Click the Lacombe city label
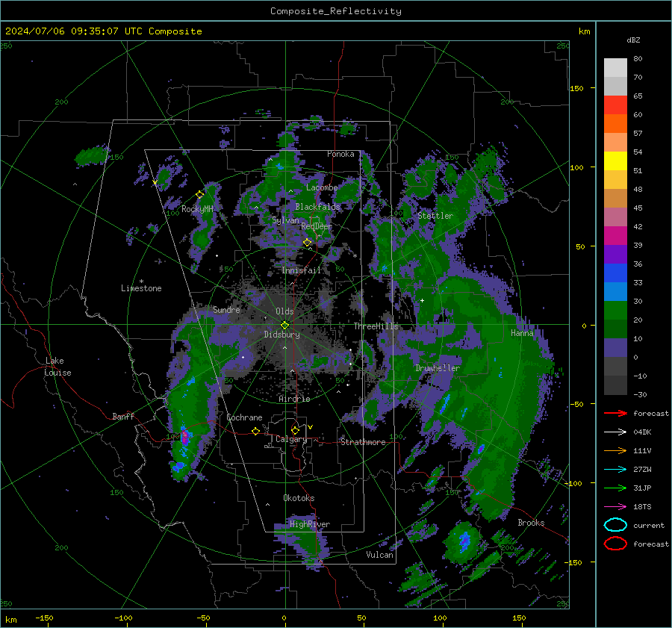The height and width of the screenshot is (628, 672). point(322,187)
